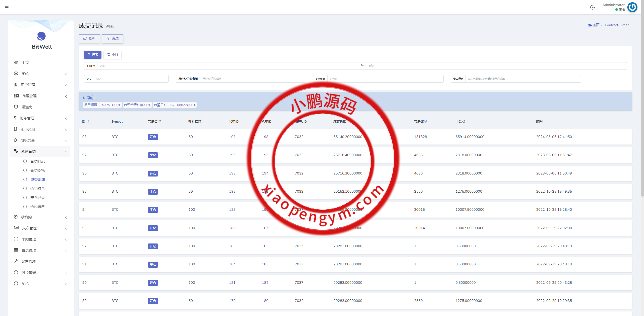Sort table by ID arrow icon
Image resolution: width=644 pixels, height=316 pixels.
pos(89,121)
